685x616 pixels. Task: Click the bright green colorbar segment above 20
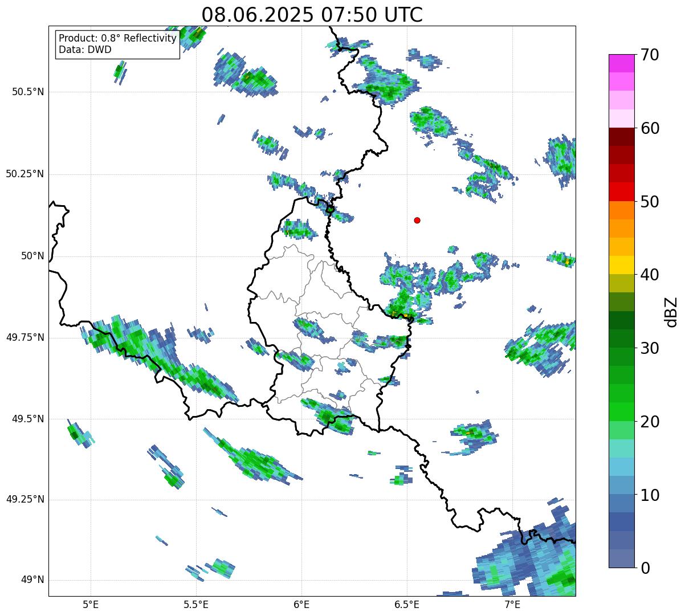point(622,412)
